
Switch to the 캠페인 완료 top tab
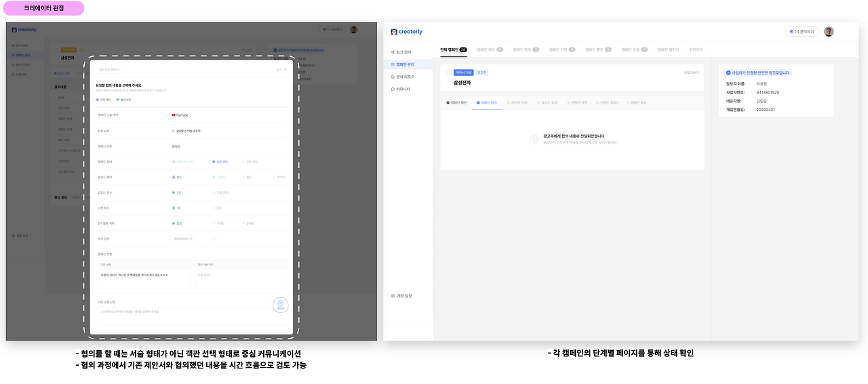click(635, 49)
